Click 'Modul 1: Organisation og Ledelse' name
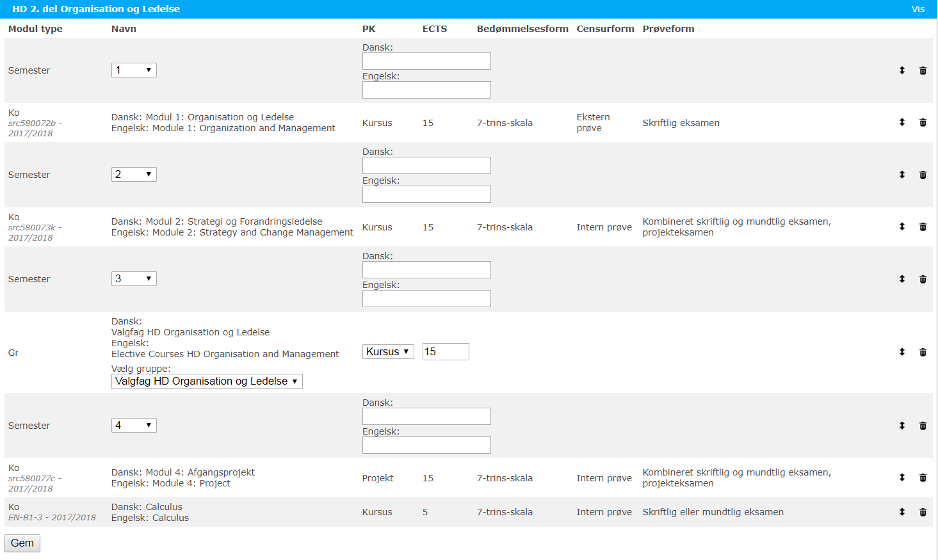938x560 pixels. [220, 117]
